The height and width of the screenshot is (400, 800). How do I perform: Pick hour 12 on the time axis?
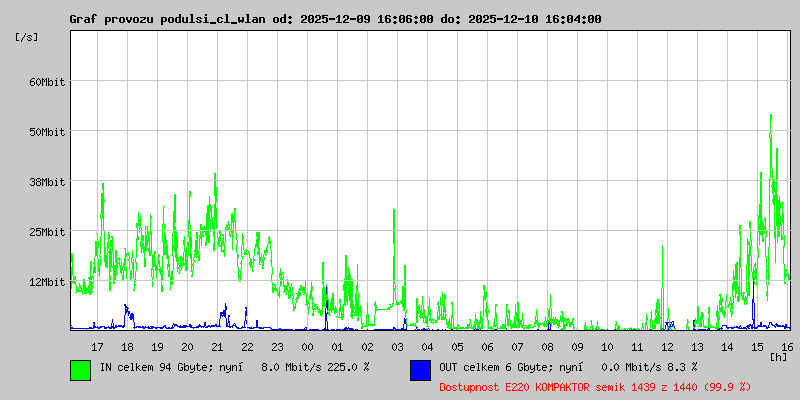(667, 346)
